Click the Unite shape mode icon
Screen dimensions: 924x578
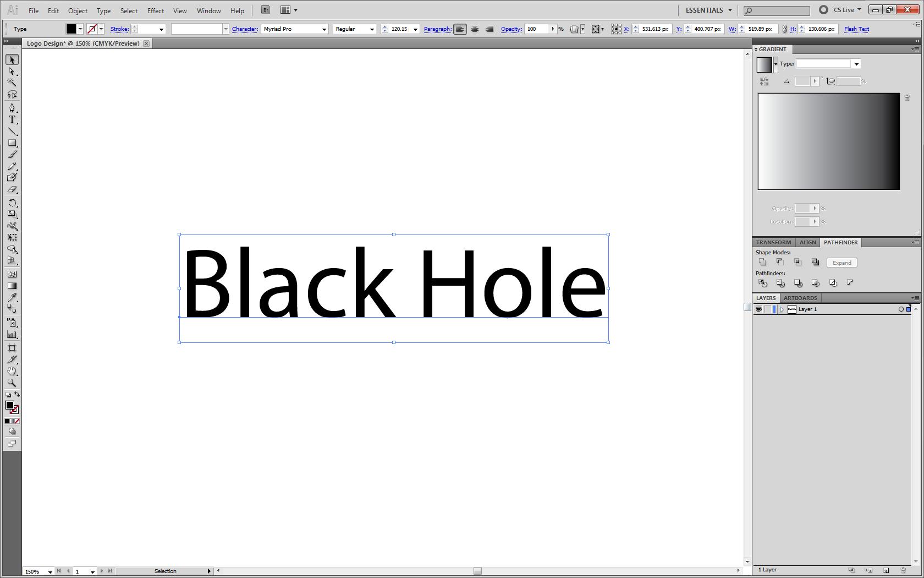pos(762,263)
